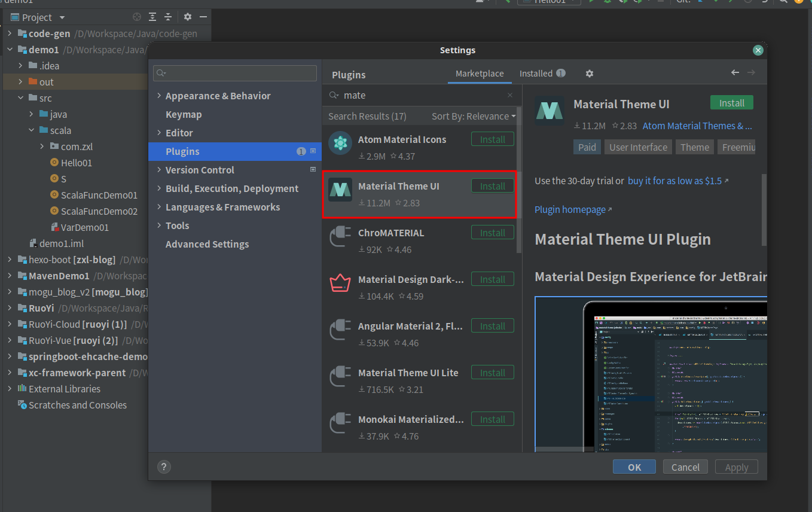Click the Help question mark in Settings dialog
The image size is (812, 512).
click(164, 467)
